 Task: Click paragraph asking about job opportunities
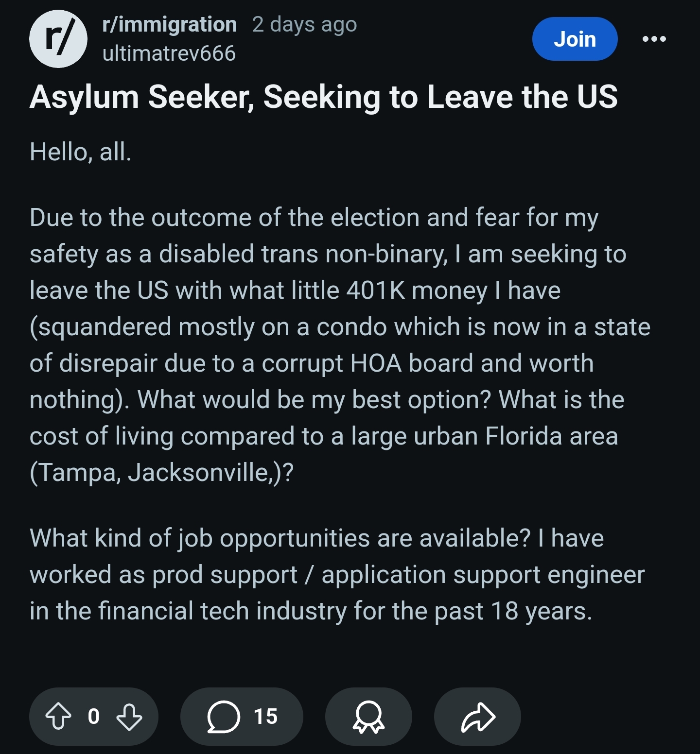[x=316, y=538]
